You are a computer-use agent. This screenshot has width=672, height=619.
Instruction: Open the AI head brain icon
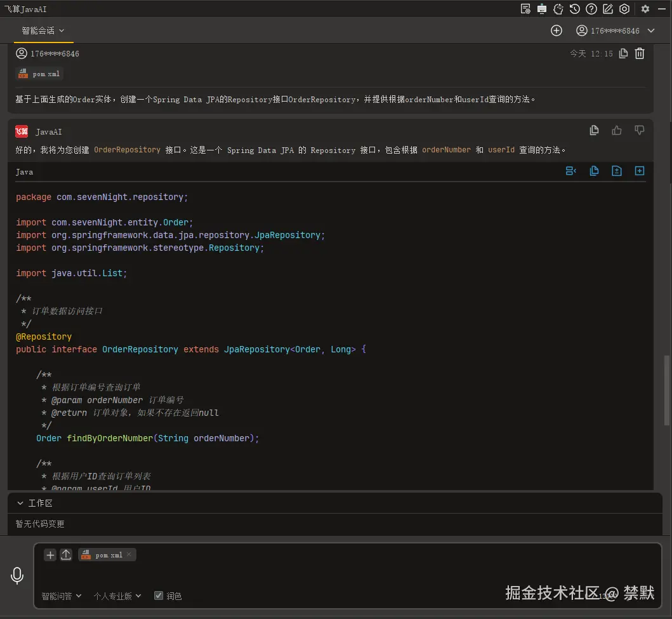(558, 9)
